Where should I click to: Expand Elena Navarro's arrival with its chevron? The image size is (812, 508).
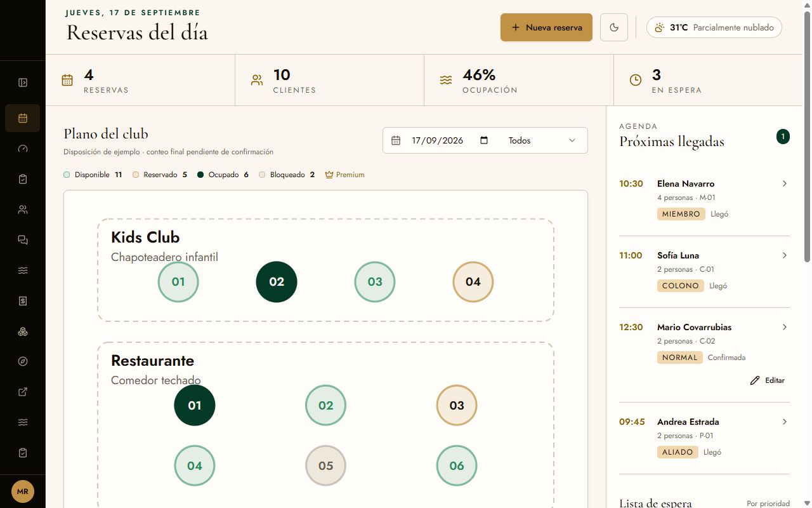(x=785, y=184)
